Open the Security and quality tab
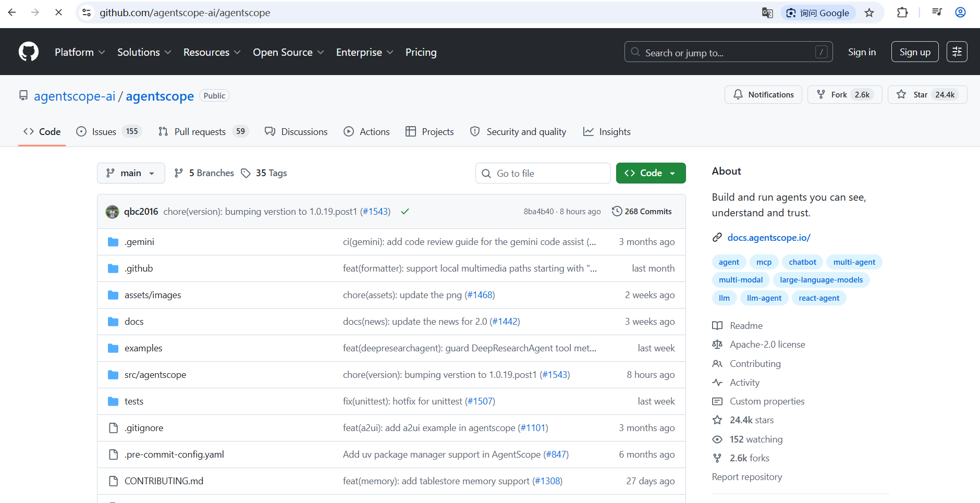 [x=518, y=132]
